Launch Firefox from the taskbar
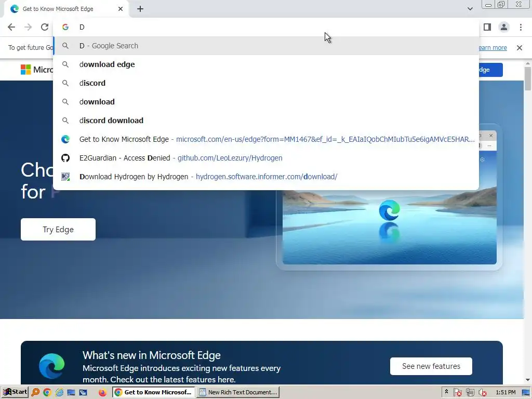Viewport: 532px width, 399px height. coord(102,392)
